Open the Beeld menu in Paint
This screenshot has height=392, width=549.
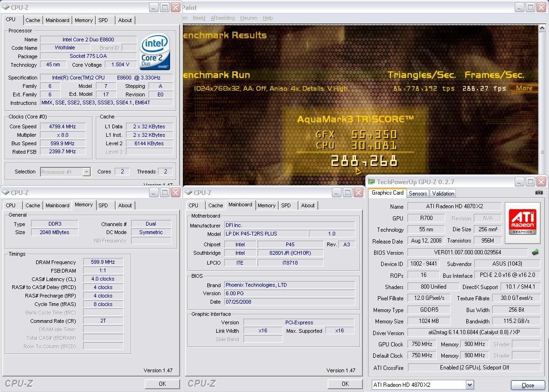point(199,18)
